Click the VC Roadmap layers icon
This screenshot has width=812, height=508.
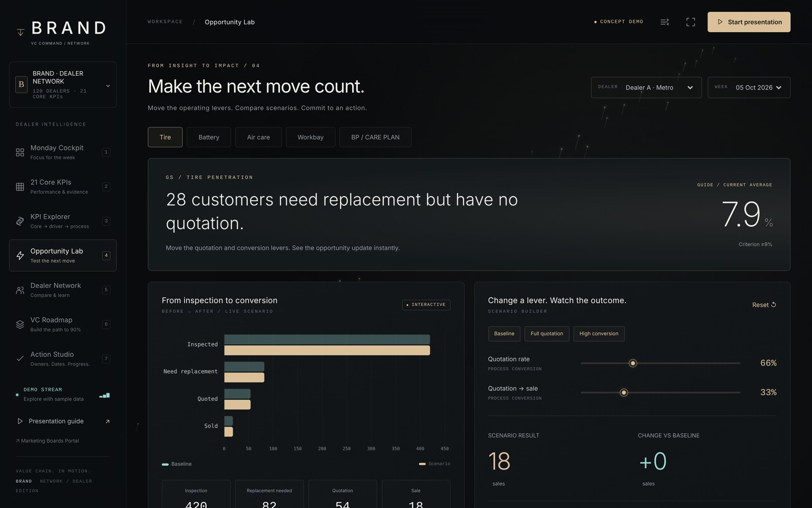20,324
